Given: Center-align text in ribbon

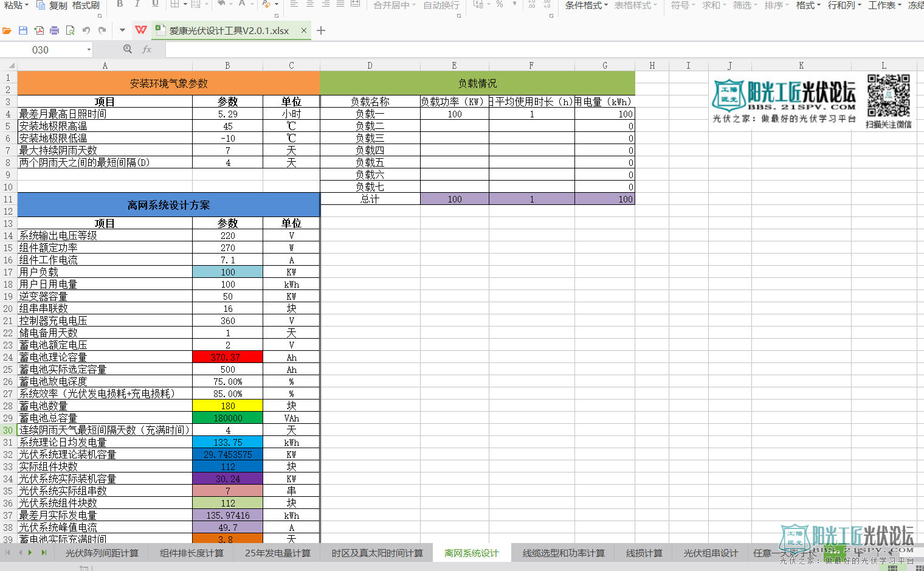Looking at the screenshot, I should click(x=310, y=4).
